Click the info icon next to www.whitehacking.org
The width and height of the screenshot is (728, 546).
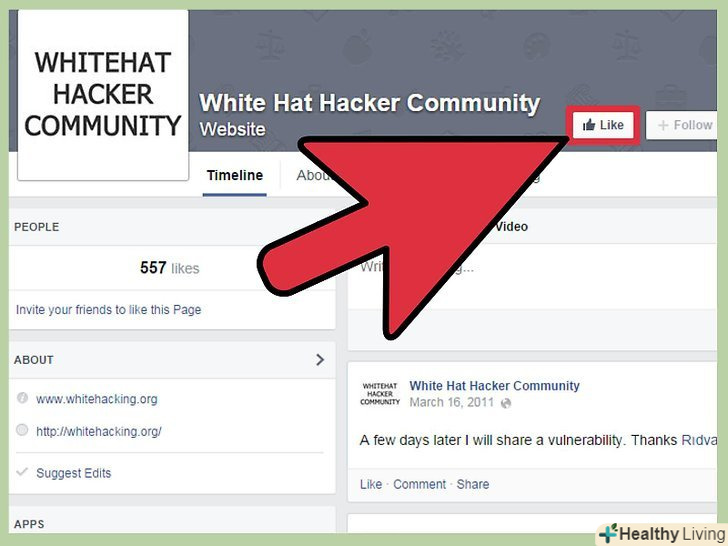[22, 398]
